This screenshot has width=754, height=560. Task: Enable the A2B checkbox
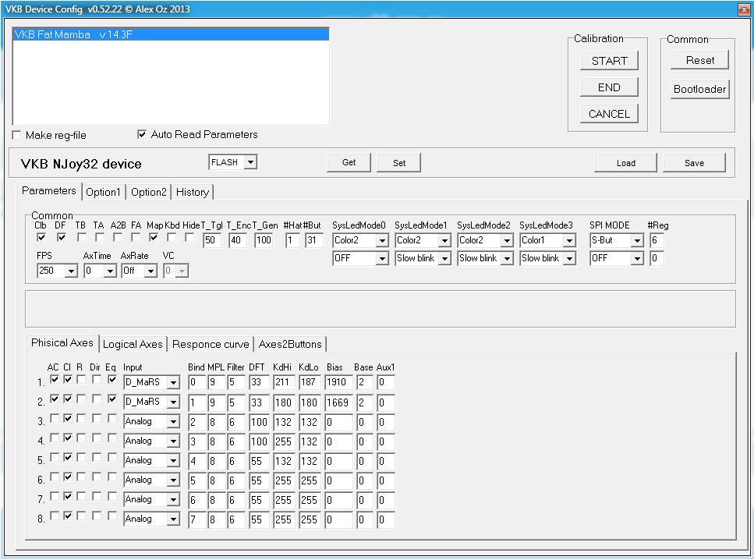point(118,237)
